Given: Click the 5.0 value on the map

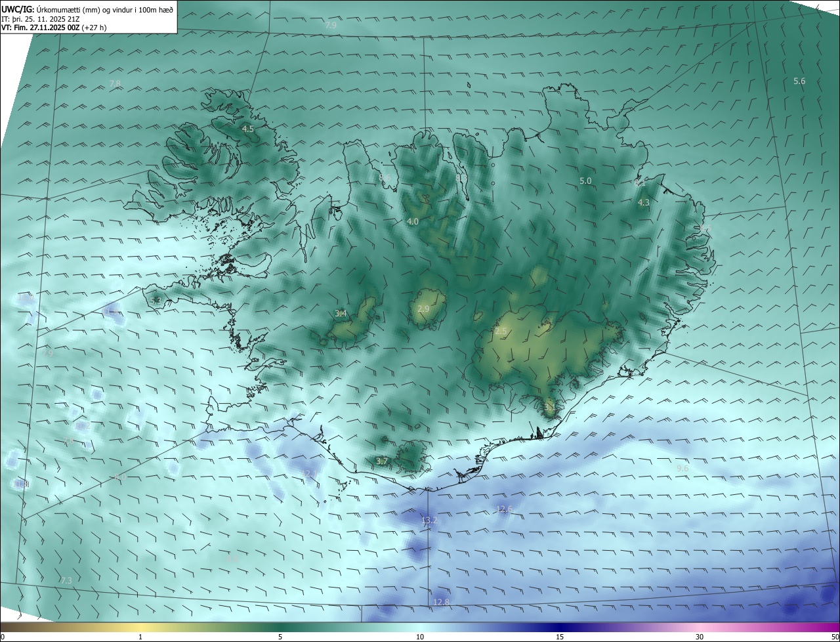Looking at the screenshot, I should [585, 181].
